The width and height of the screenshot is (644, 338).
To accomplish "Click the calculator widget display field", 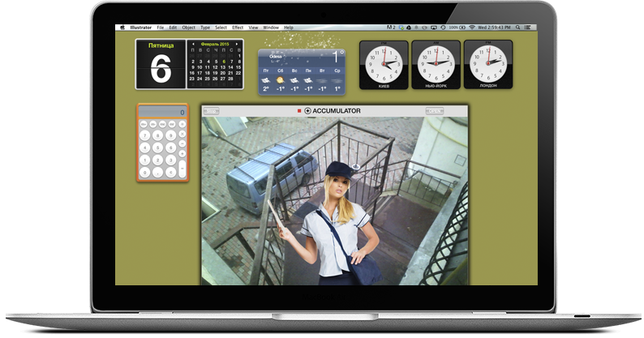I will click(162, 113).
